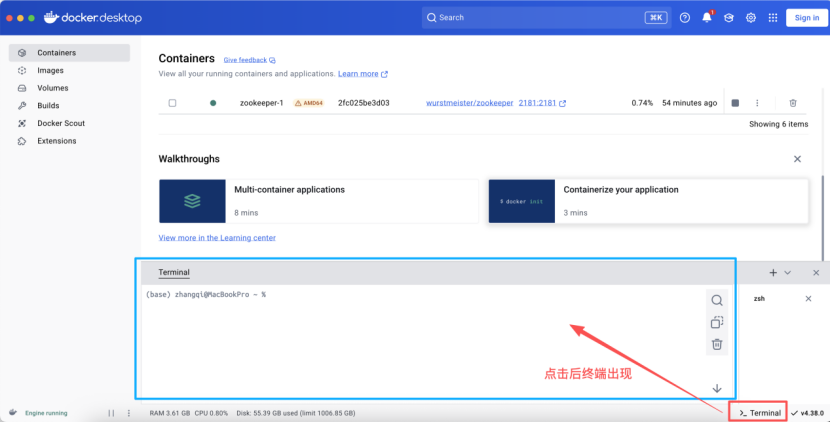Expand the new terminal dropdown chevron
Viewport: 830px width, 422px height.
point(788,273)
